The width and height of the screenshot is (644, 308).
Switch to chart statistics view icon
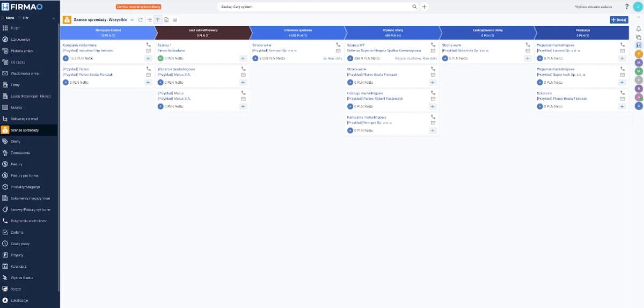click(x=175, y=20)
